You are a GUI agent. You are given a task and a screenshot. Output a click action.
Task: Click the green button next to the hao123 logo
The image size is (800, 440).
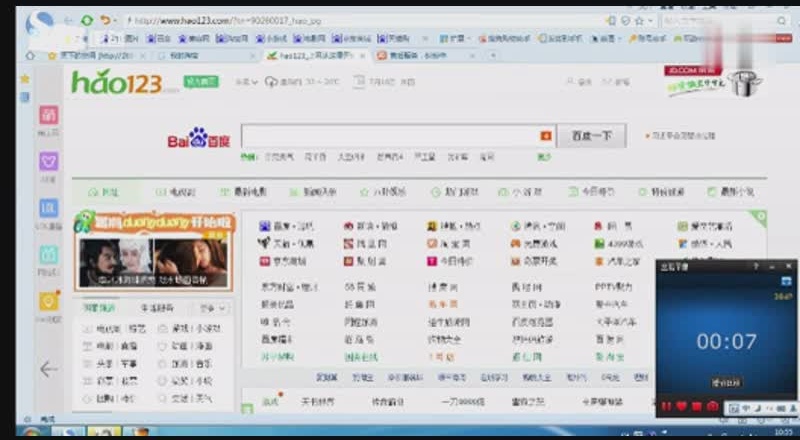click(x=201, y=81)
